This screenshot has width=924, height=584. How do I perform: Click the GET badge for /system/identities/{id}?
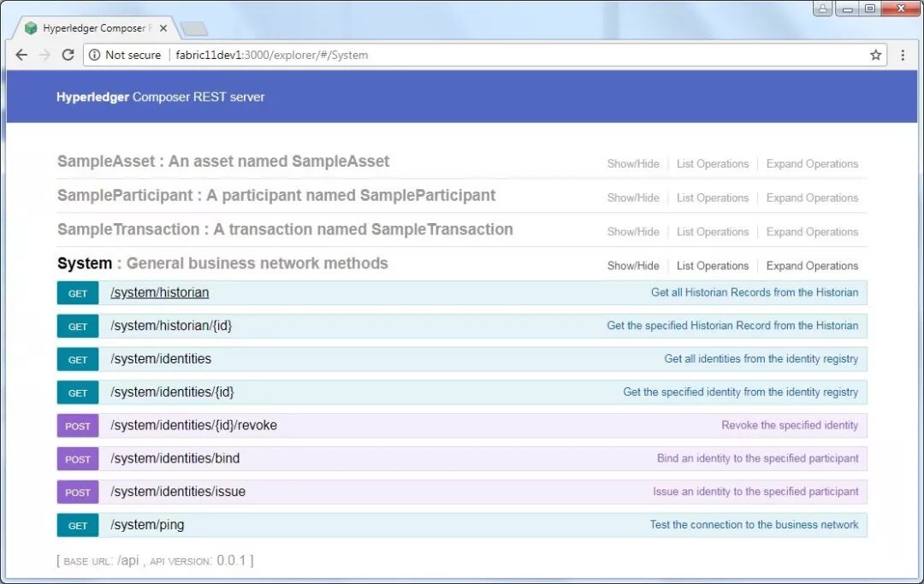pos(78,392)
